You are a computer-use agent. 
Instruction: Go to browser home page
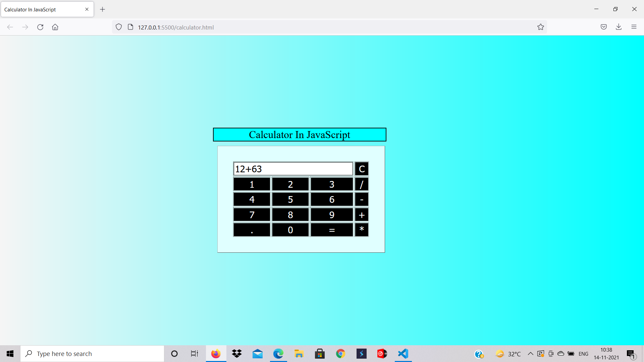point(55,27)
